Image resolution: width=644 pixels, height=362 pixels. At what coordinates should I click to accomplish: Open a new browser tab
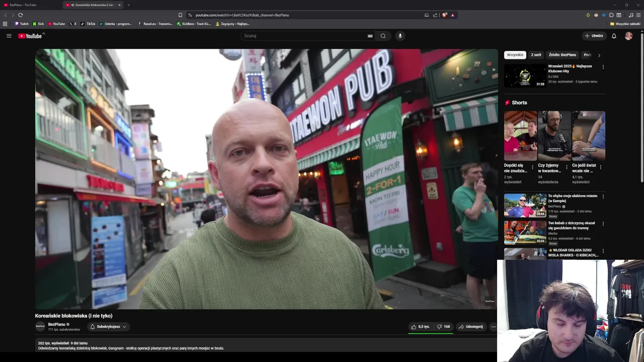(128, 5)
